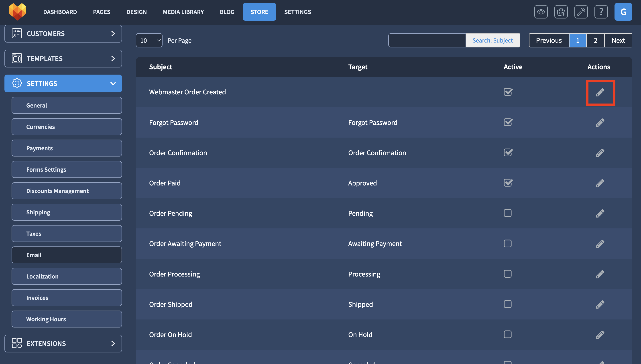Screen dimensions: 641x364
Task: Click the Customers sidebar icon
Action: [x=17, y=33]
